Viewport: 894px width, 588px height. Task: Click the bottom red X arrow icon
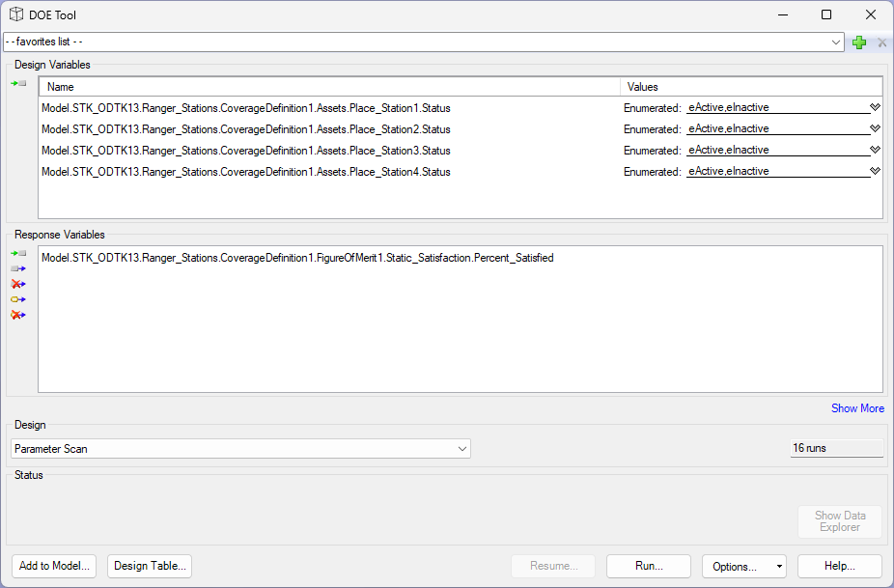18,315
